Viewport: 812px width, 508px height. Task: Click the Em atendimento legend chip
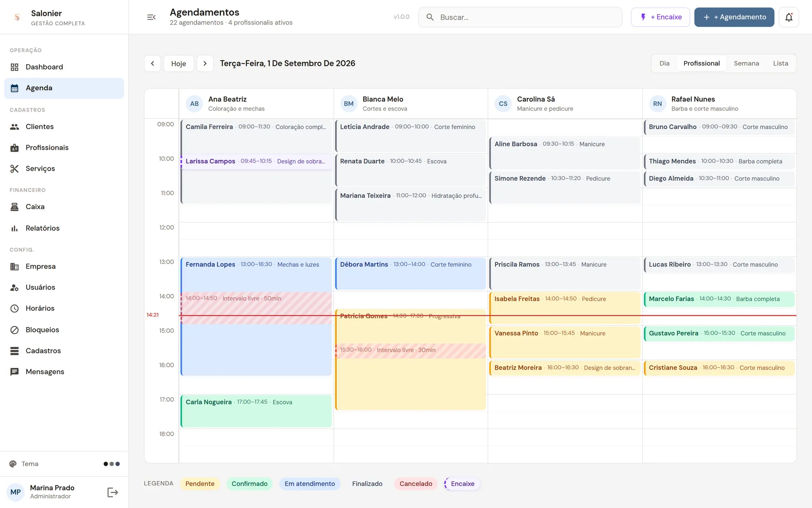point(309,484)
